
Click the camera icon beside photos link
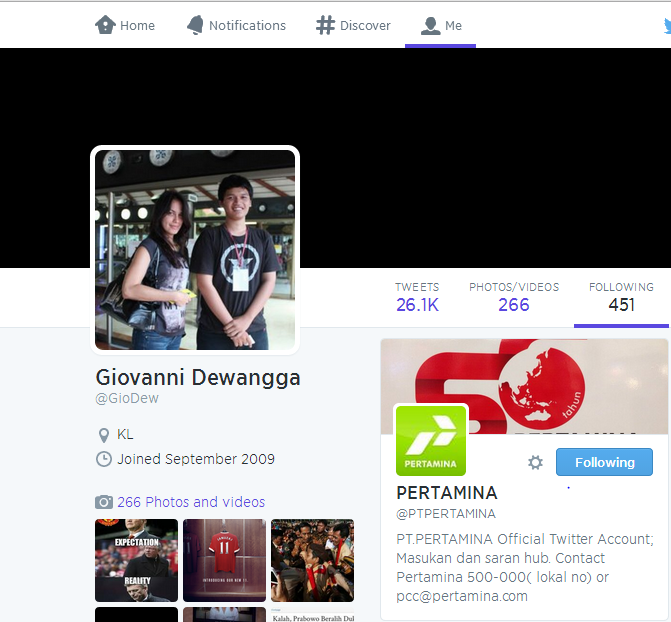(x=104, y=502)
